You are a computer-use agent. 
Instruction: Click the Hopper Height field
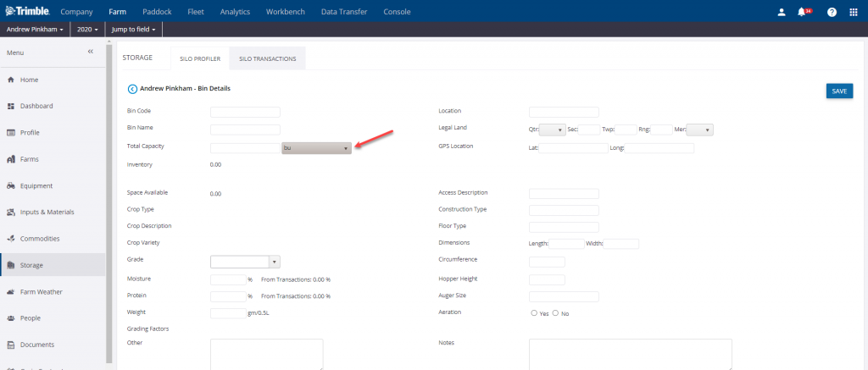547,280
